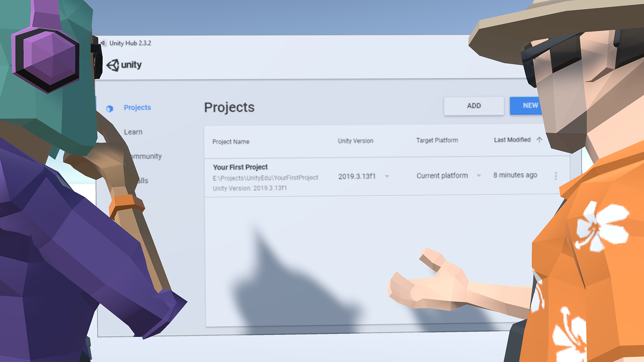Click the Projects cube icon in the sidebar
The width and height of the screenshot is (644, 362).
(x=110, y=108)
